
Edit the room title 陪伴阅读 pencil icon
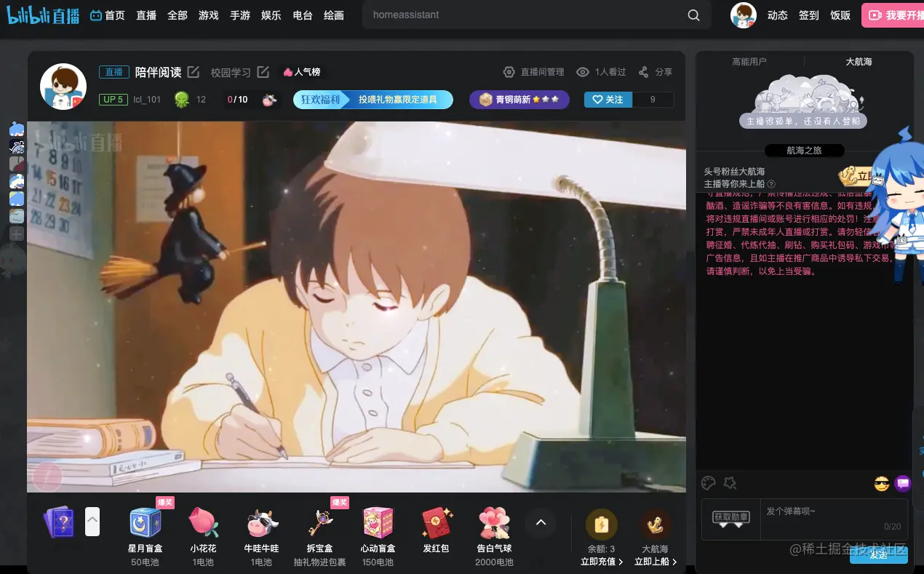coord(194,72)
